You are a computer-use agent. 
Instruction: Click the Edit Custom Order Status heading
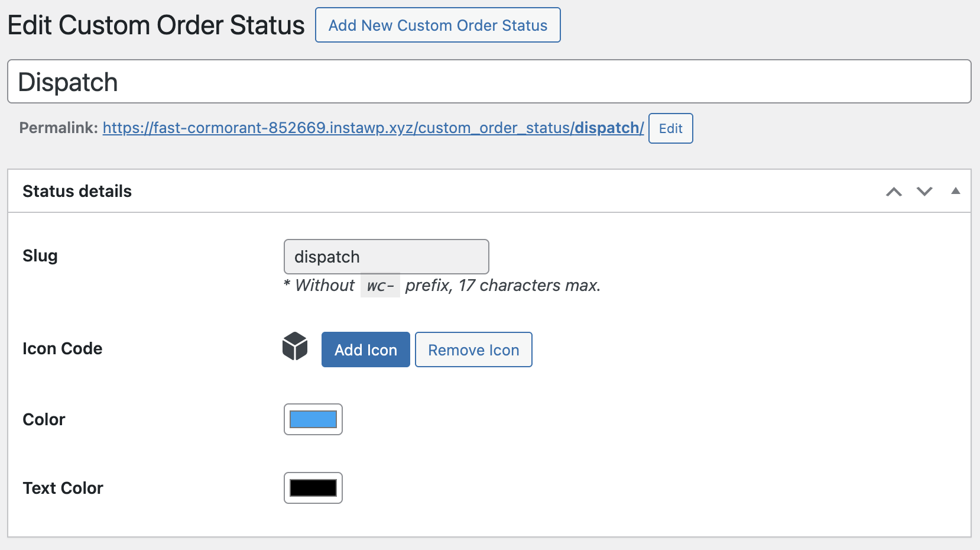[x=156, y=25]
